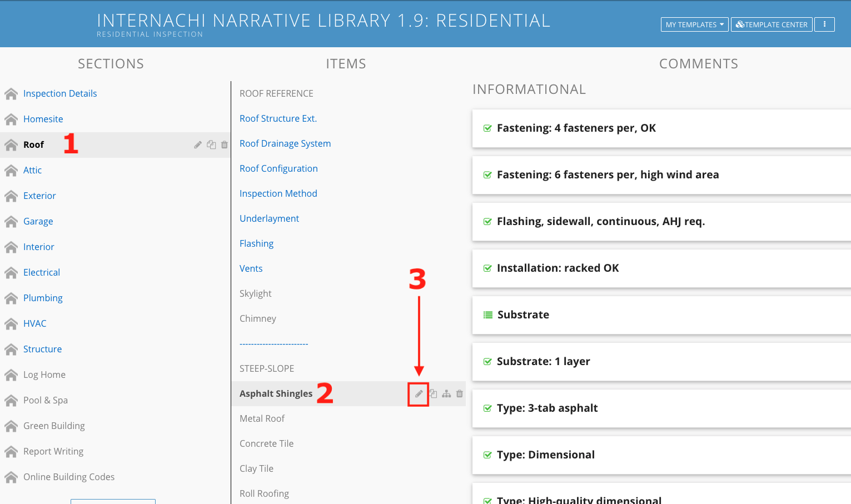
Task: Click the house icon beside Report Writing
Action: click(11, 452)
